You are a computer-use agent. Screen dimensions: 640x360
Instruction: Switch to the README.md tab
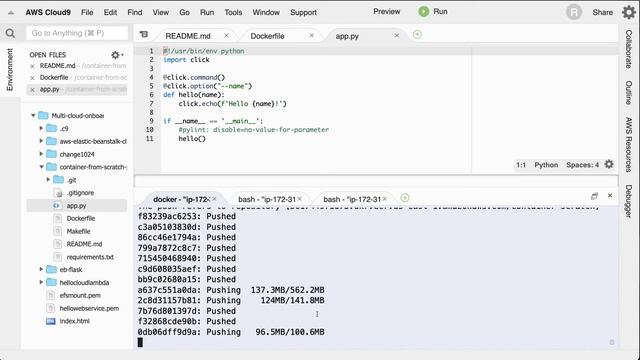coord(188,36)
